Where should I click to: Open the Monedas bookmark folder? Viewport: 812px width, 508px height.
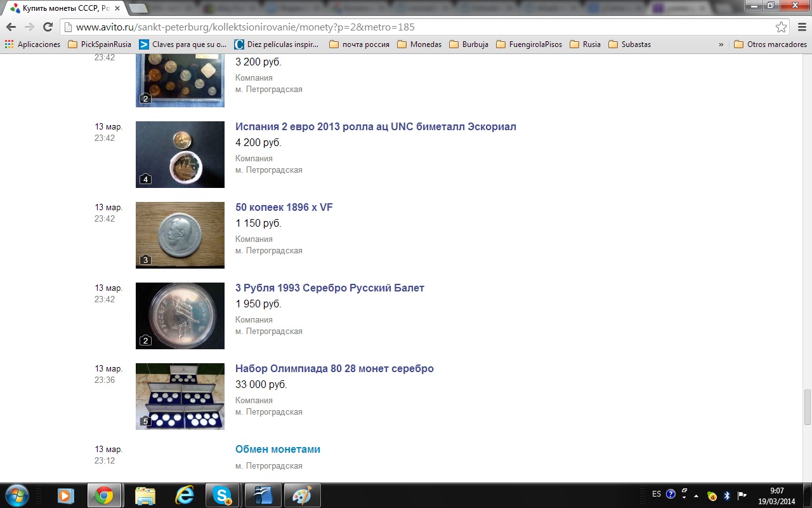pyautogui.click(x=419, y=44)
